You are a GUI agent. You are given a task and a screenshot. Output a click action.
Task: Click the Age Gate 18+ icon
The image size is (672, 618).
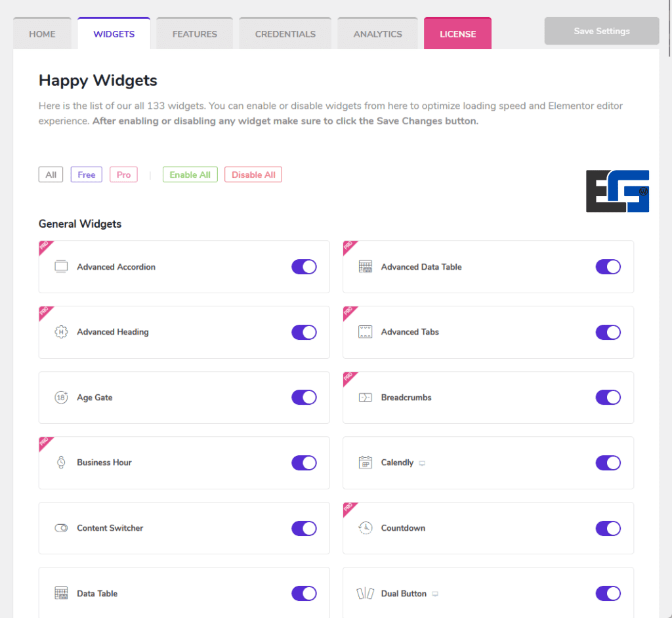pos(61,398)
